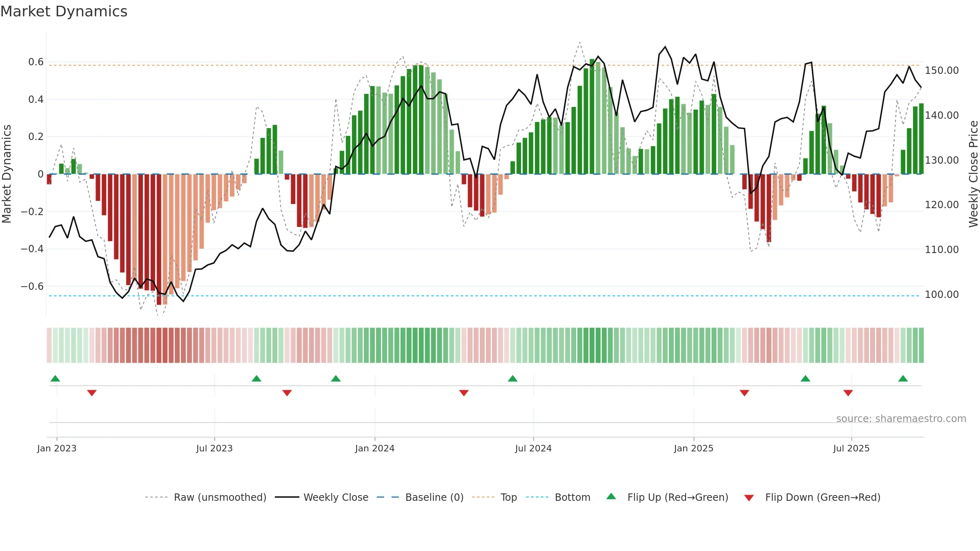Click the Jul 2024 x-axis label
The width and height of the screenshot is (980, 551).
point(533,448)
